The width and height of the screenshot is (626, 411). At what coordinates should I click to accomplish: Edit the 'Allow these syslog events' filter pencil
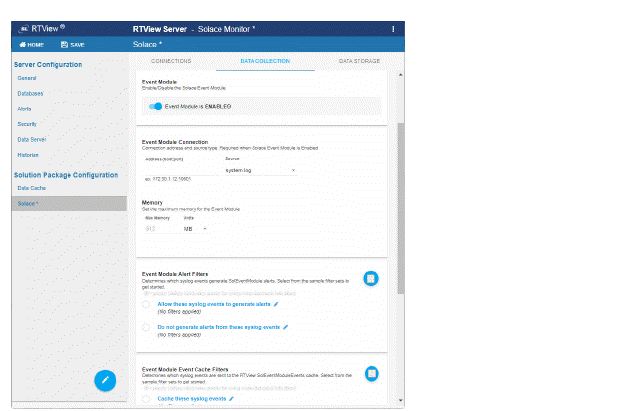pyautogui.click(x=277, y=303)
